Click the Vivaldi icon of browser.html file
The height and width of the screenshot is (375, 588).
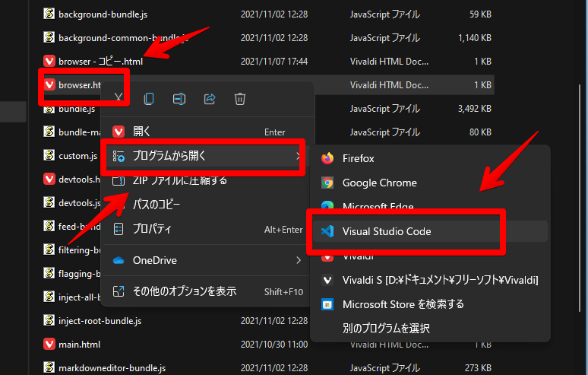pyautogui.click(x=49, y=84)
